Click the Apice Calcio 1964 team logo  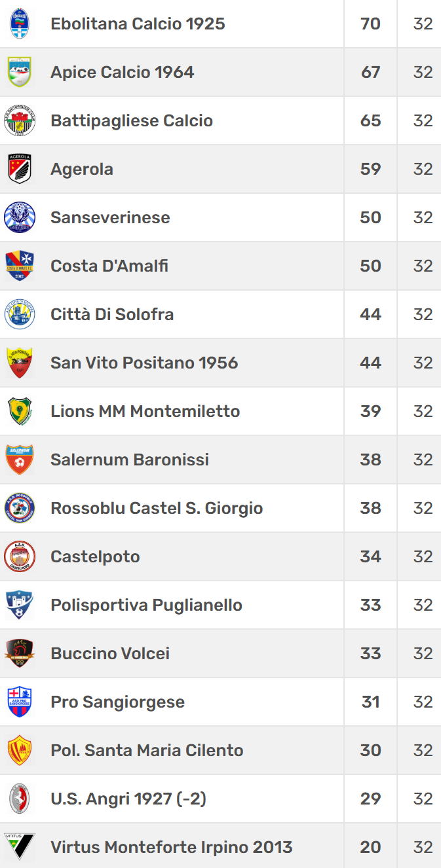pos(20,72)
